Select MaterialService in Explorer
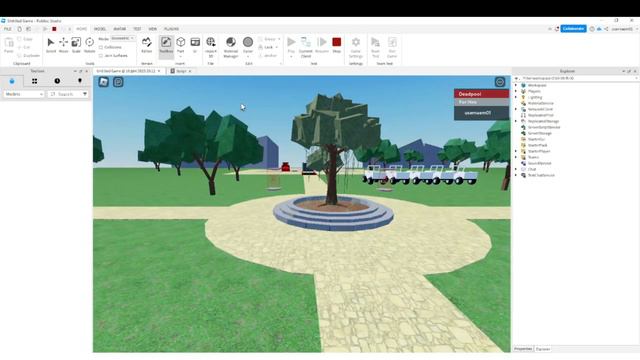Viewport: 640px width, 360px height. (x=540, y=103)
